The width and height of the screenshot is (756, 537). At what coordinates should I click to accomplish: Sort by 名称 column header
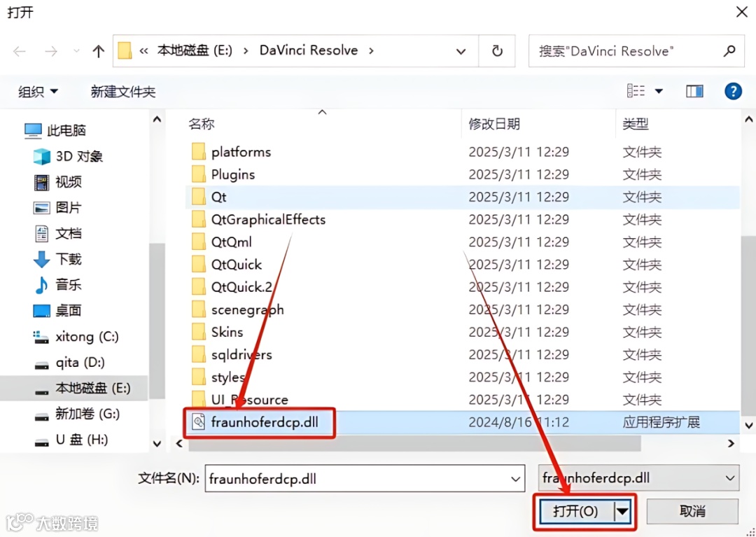(x=201, y=125)
